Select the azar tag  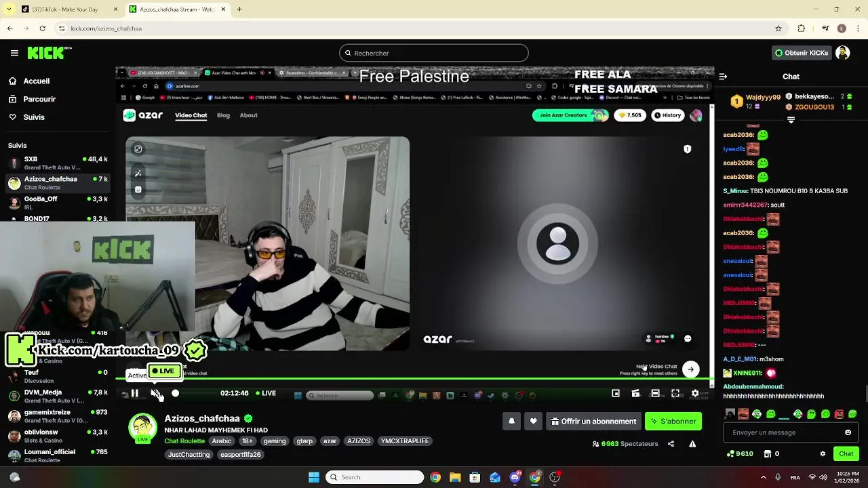pyautogui.click(x=330, y=441)
